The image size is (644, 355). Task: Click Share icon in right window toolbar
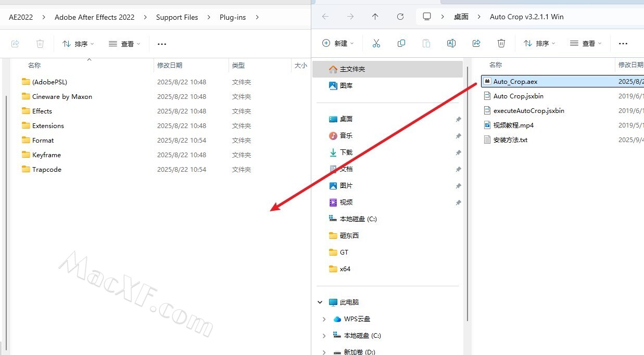(x=476, y=43)
